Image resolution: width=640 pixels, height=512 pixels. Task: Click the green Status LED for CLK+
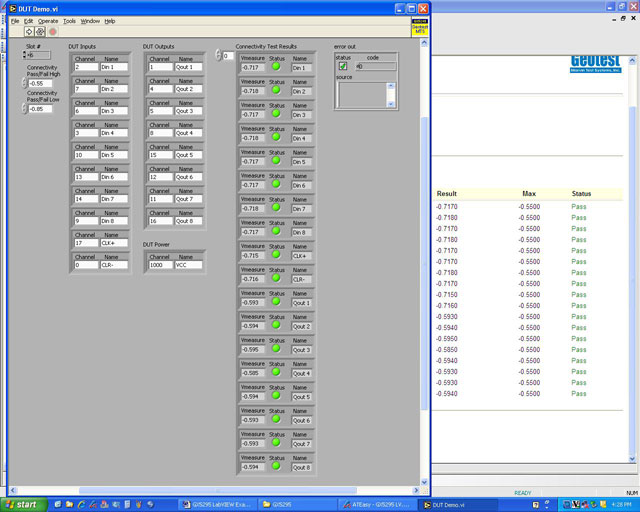tap(276, 254)
